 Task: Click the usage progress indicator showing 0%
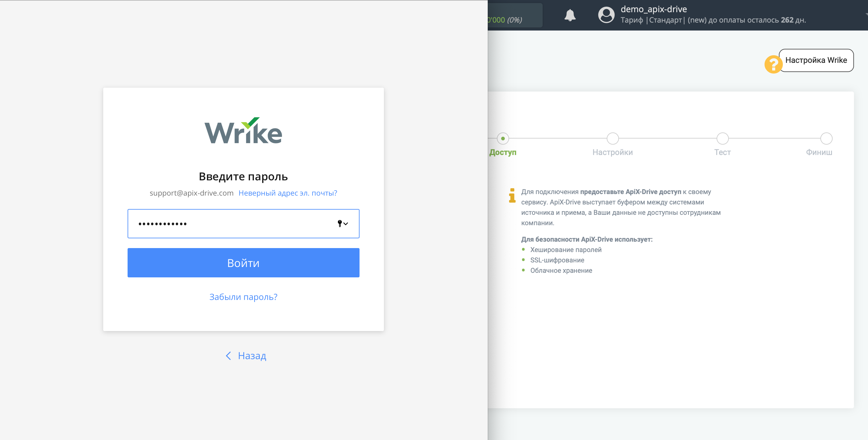515,15
